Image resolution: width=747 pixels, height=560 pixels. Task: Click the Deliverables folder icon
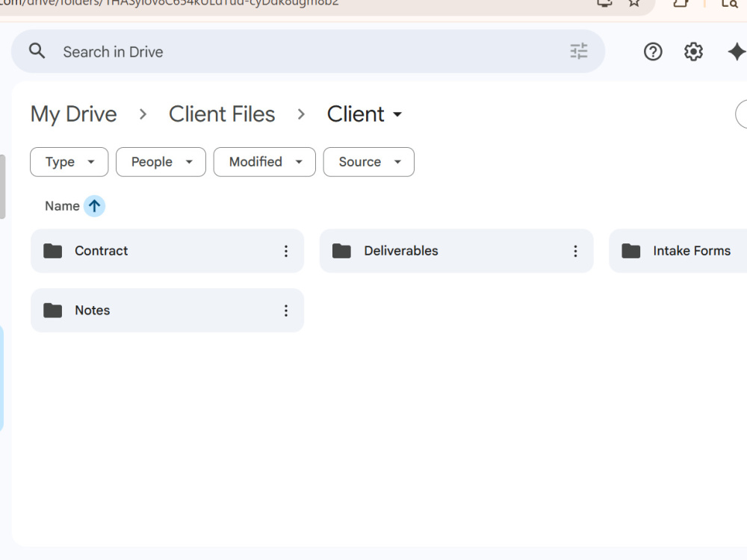(x=341, y=251)
